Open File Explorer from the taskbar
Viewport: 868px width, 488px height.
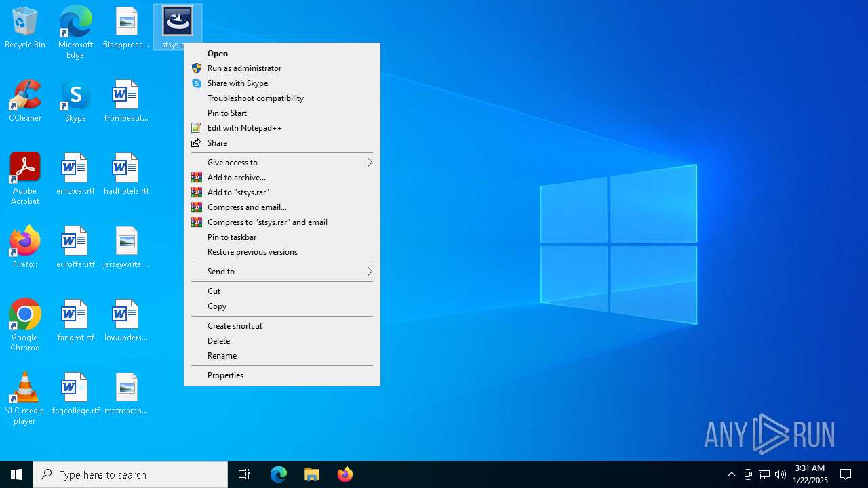click(311, 474)
